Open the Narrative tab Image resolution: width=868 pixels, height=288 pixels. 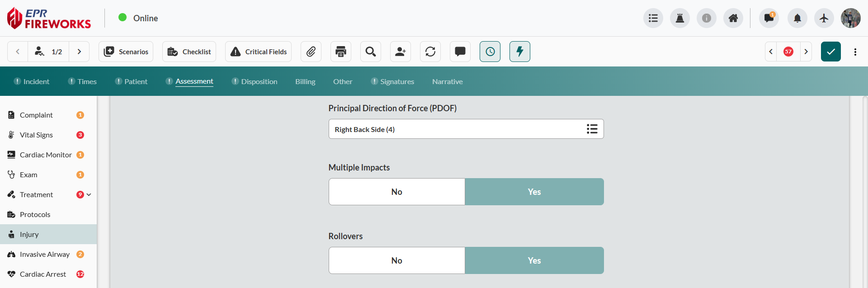[x=447, y=82]
